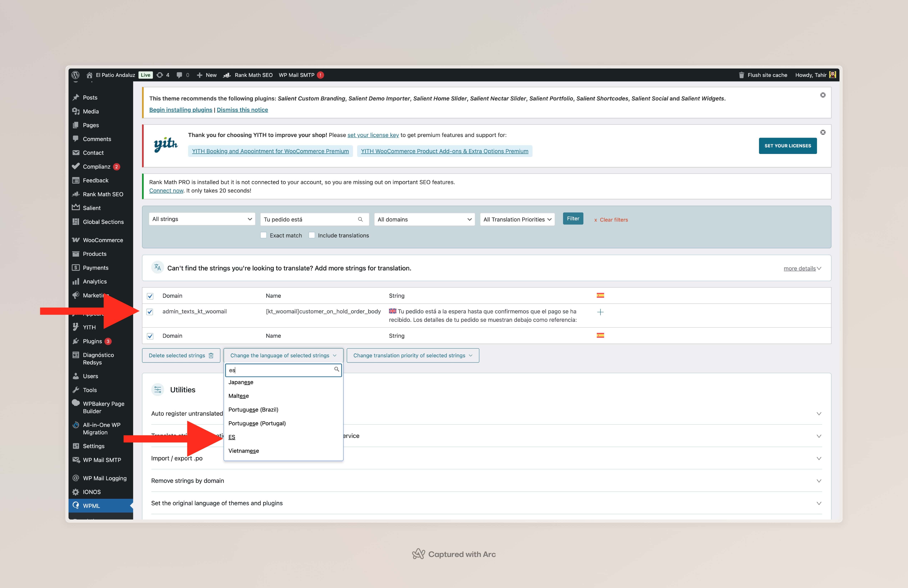
Task: Click the home icon beside El Patio Andaluz
Action: pyautogui.click(x=89, y=75)
